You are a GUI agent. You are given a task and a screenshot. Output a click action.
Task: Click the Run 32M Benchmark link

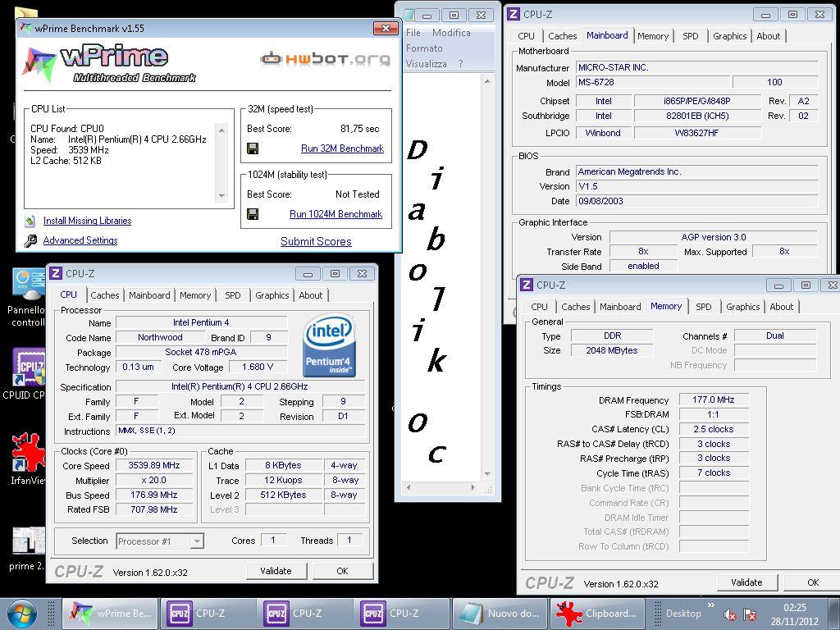click(342, 148)
